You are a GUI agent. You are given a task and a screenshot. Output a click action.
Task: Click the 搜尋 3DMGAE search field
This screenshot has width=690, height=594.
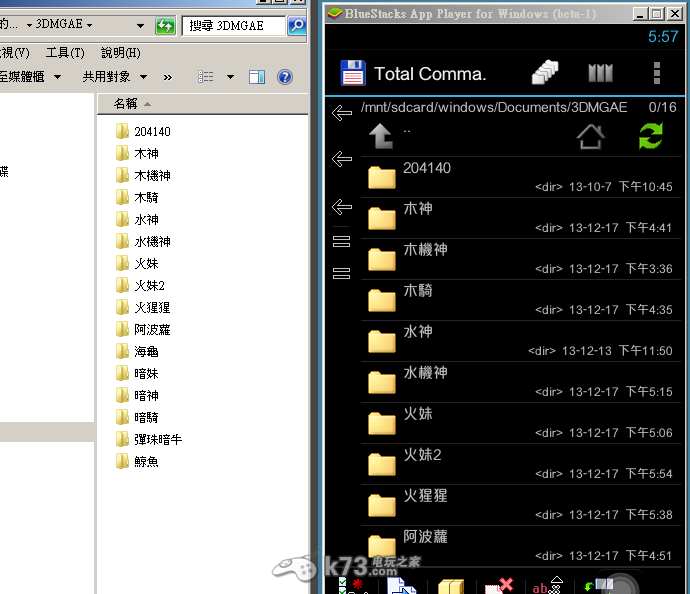(234, 26)
